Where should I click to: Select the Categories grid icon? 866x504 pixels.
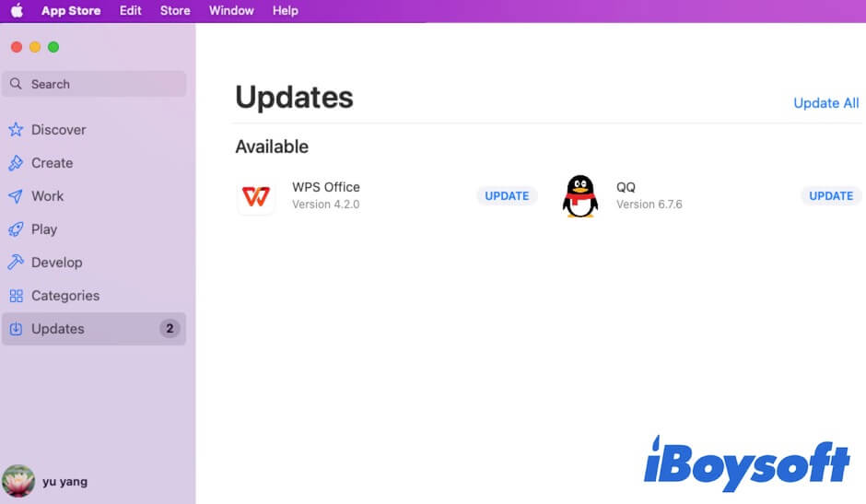pos(16,296)
